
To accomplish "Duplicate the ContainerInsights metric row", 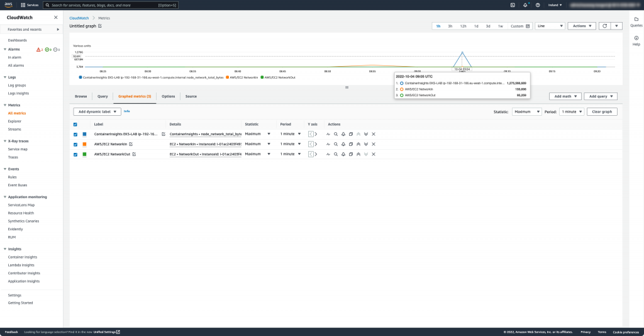I will pyautogui.click(x=351, y=134).
